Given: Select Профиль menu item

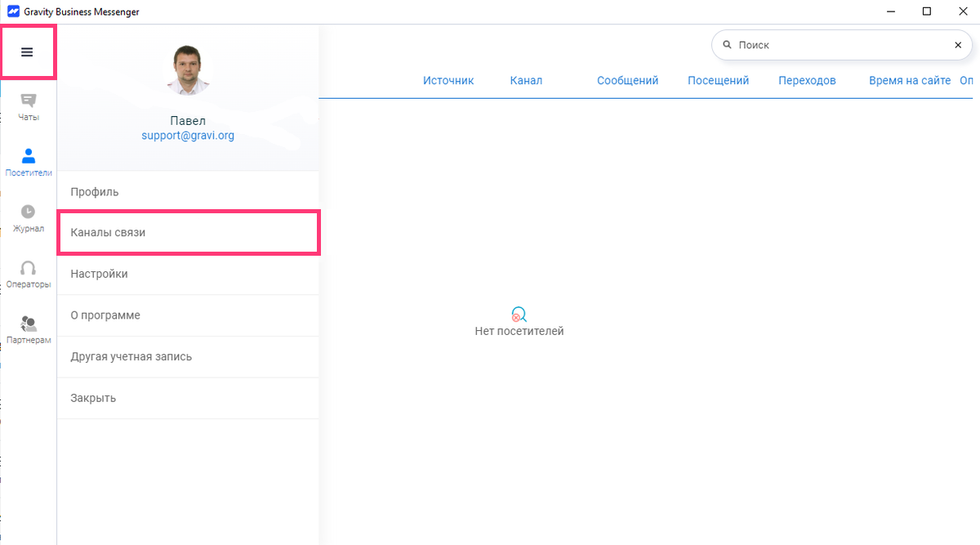Looking at the screenshot, I should click(x=95, y=192).
